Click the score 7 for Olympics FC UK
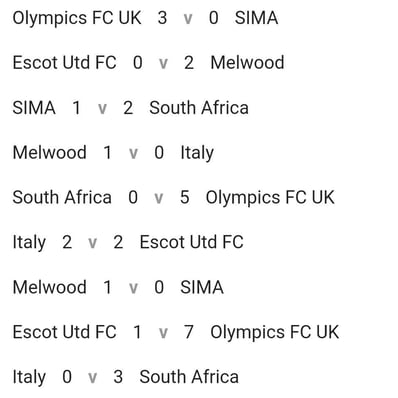 point(189,332)
